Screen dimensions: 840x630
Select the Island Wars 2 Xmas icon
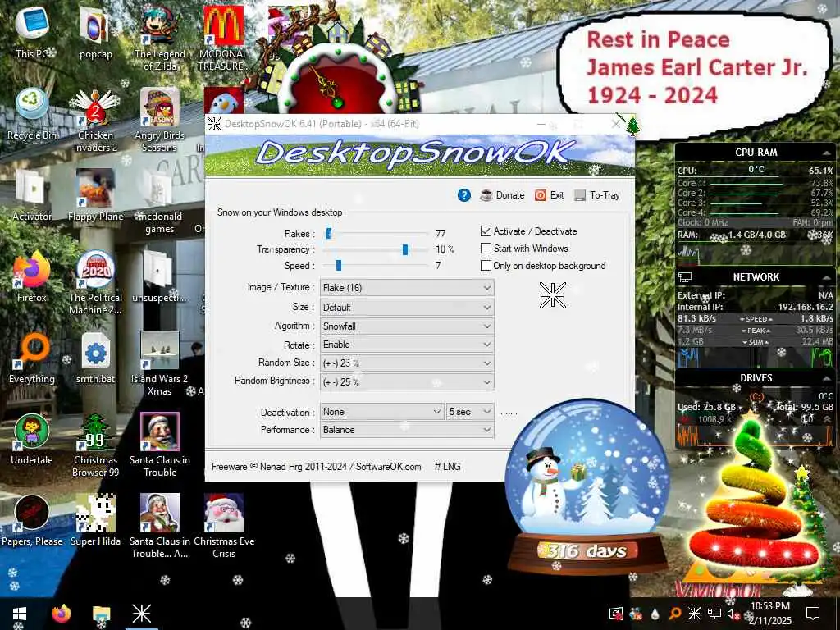[160, 364]
